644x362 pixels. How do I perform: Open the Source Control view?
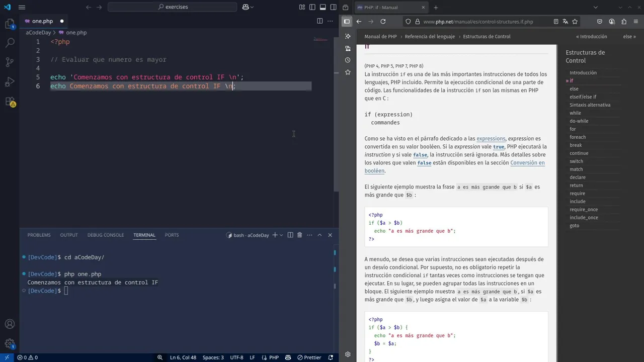[10, 62]
